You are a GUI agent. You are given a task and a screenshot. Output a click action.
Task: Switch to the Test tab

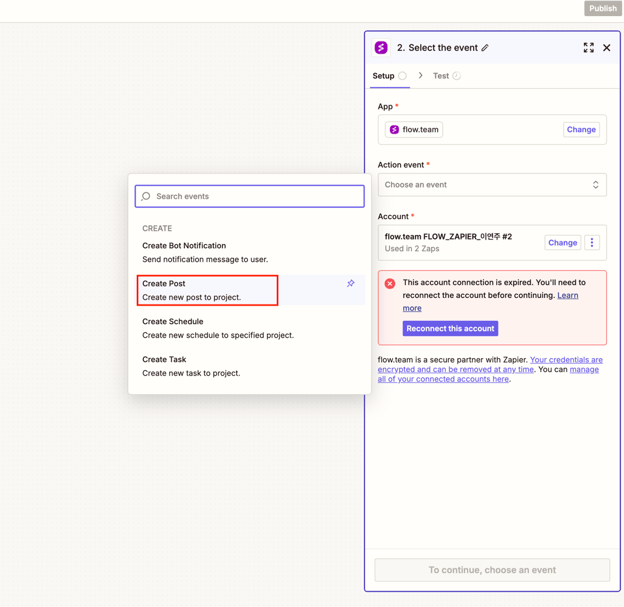pyautogui.click(x=441, y=76)
